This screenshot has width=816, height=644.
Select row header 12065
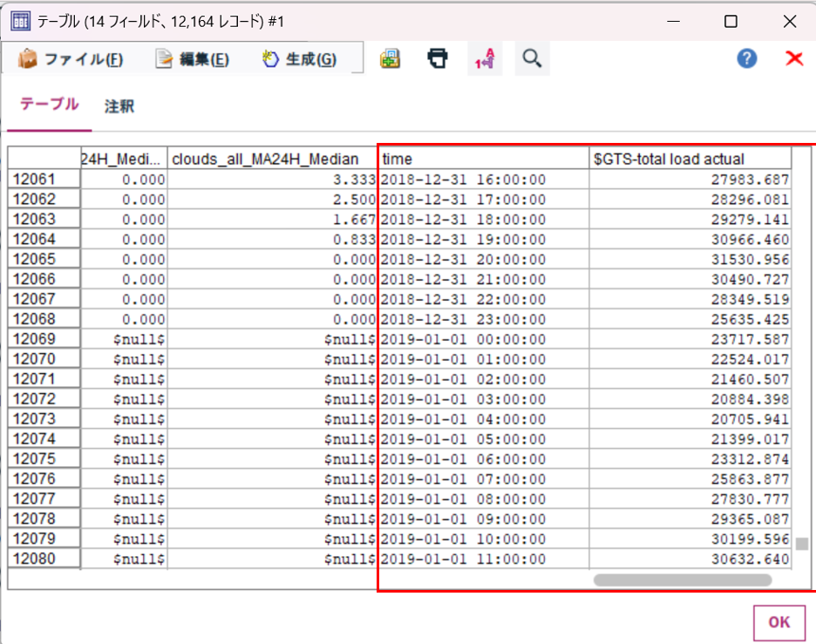44,259
